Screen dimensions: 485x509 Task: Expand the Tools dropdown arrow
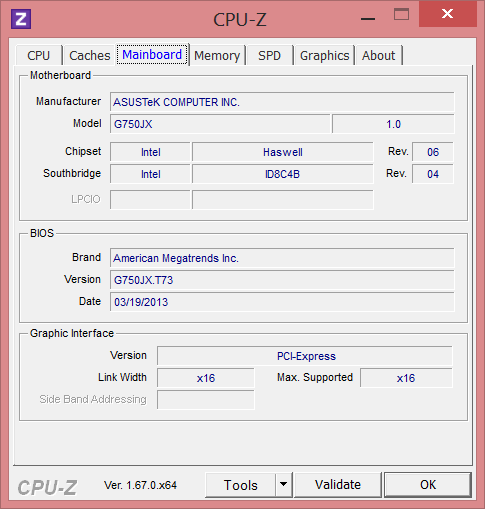(x=284, y=485)
